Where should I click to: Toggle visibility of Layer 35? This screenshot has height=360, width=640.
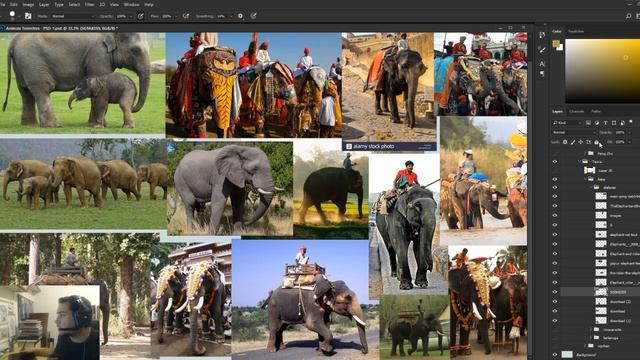coord(555,170)
